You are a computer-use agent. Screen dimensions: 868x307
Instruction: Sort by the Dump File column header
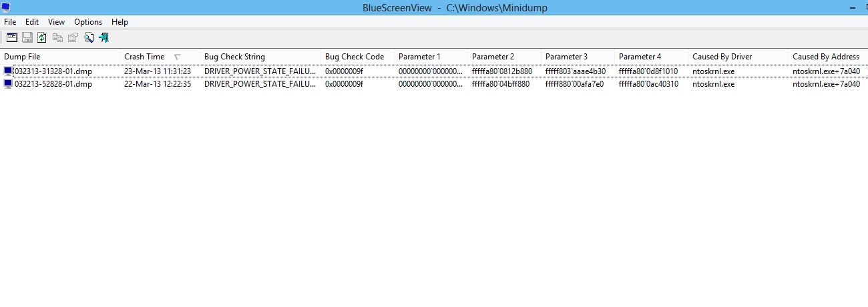click(x=60, y=57)
